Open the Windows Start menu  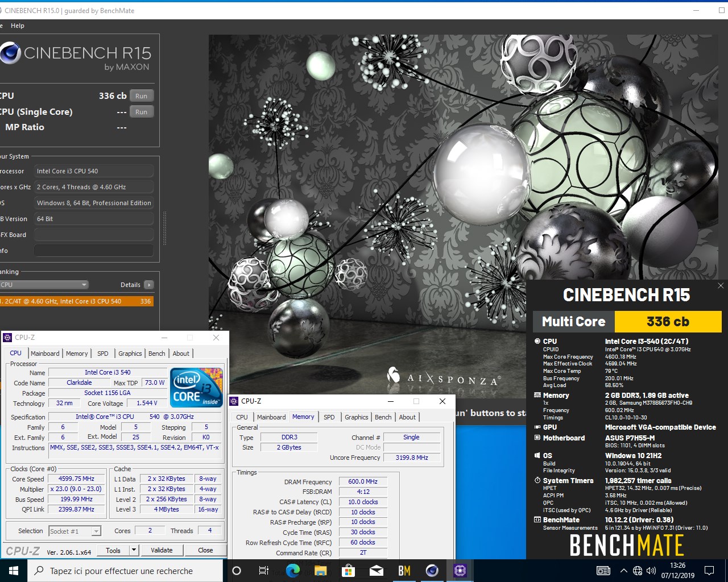click(x=14, y=571)
